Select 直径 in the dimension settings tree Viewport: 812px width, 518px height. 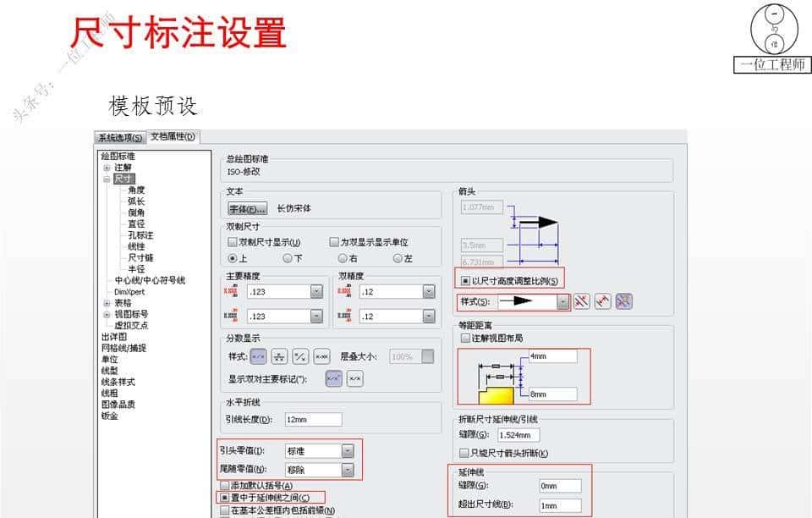point(138,224)
